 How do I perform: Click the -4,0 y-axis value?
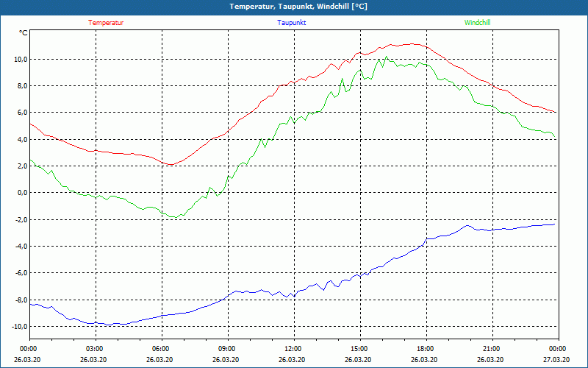(x=21, y=247)
